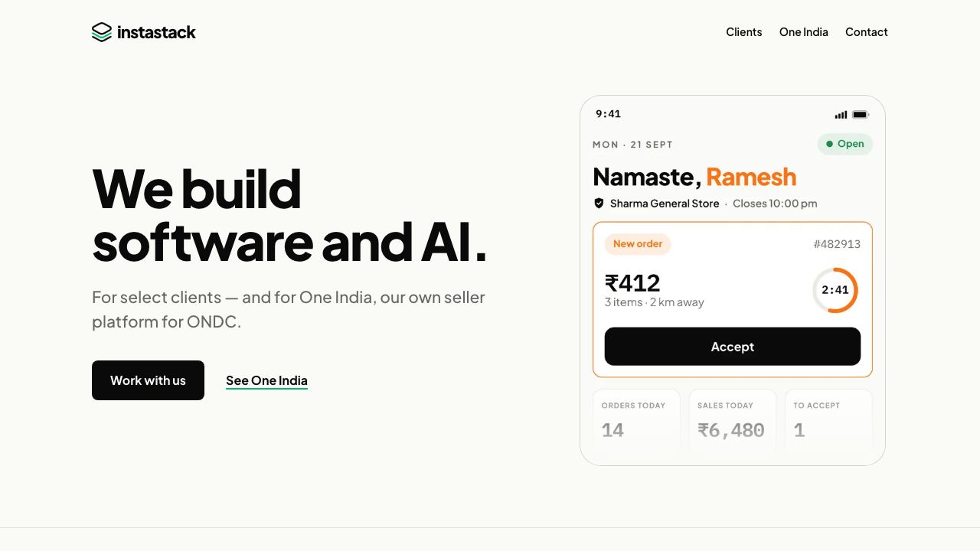Click the Orders Today card showing 14
This screenshot has height=551, width=980.
(636, 422)
